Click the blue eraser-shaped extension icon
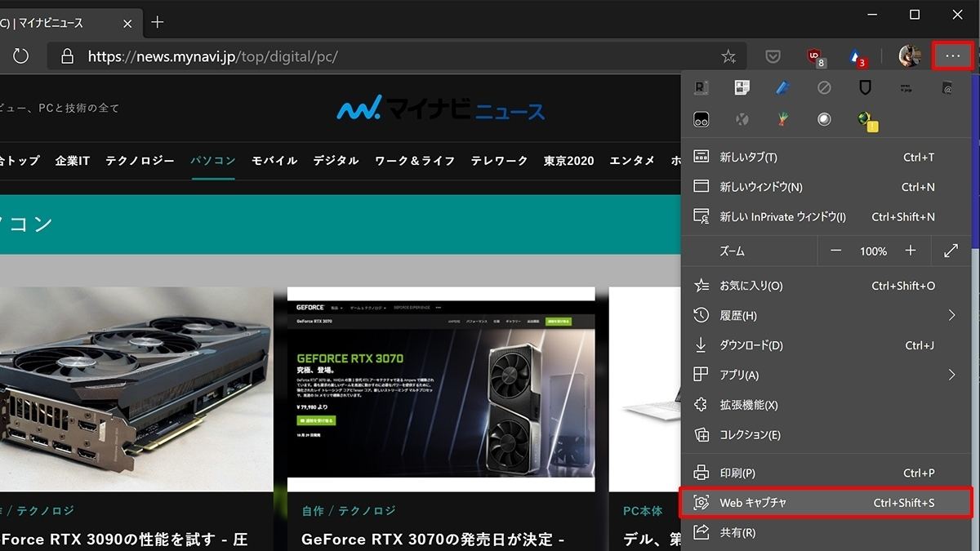This screenshot has width=980, height=551. 783,87
